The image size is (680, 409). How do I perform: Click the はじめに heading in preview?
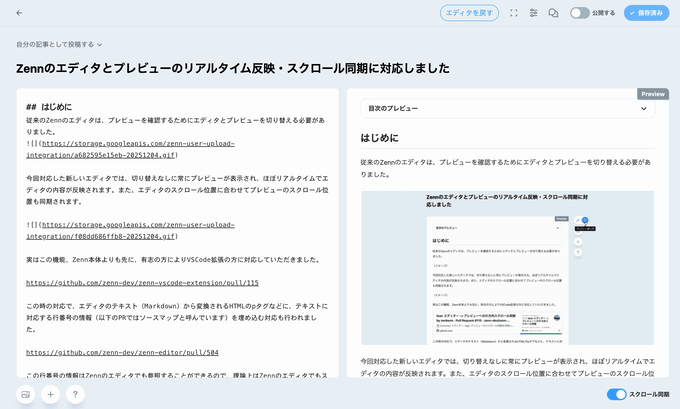point(380,138)
